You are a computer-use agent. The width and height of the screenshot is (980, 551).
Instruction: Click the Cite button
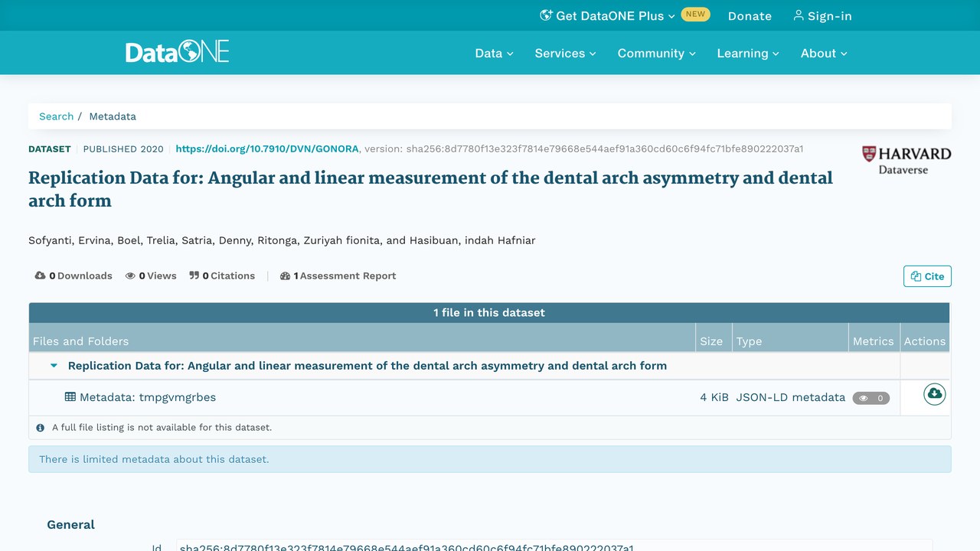[927, 276]
